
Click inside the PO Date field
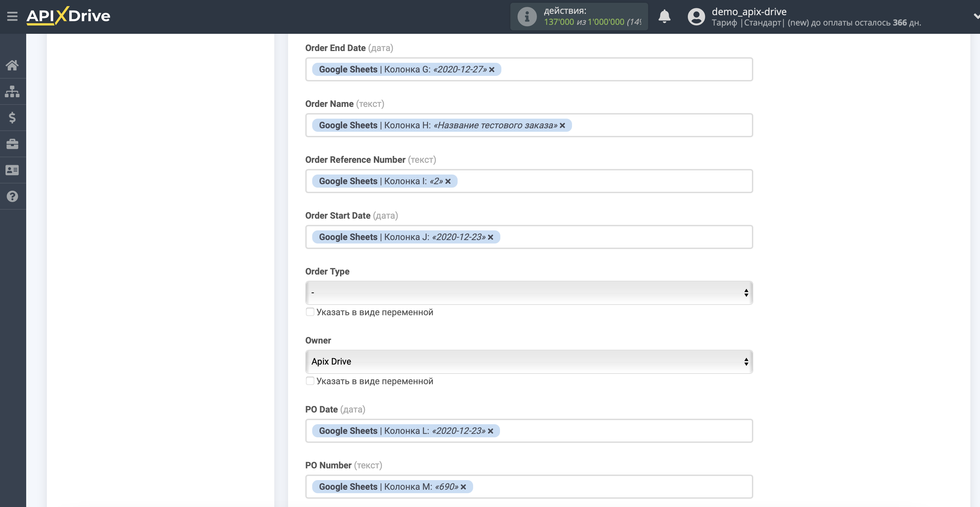click(529, 431)
